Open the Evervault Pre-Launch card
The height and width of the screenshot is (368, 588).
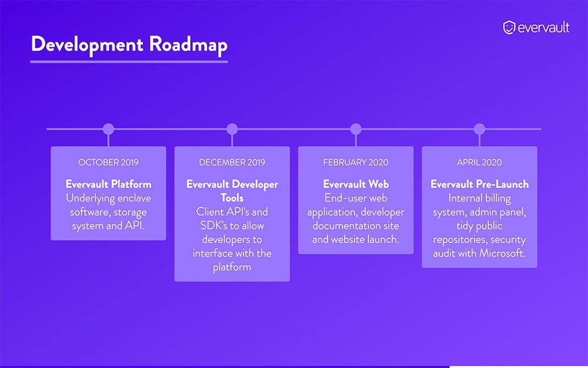pyautogui.click(x=479, y=207)
